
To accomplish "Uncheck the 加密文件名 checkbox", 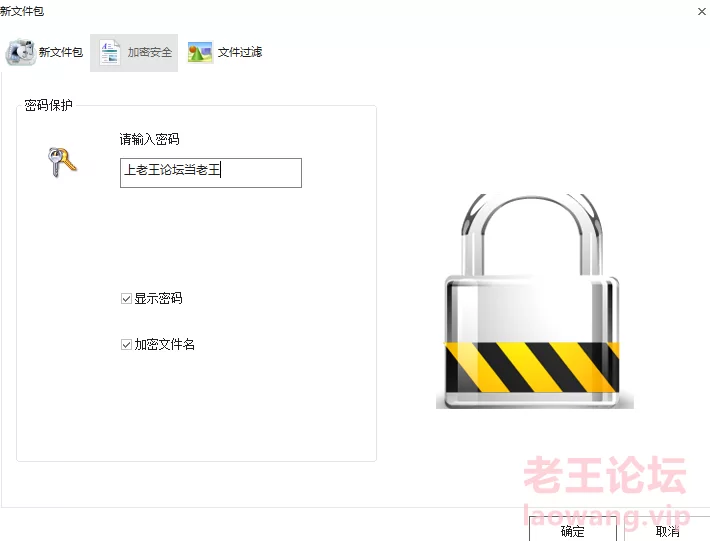I will [126, 345].
